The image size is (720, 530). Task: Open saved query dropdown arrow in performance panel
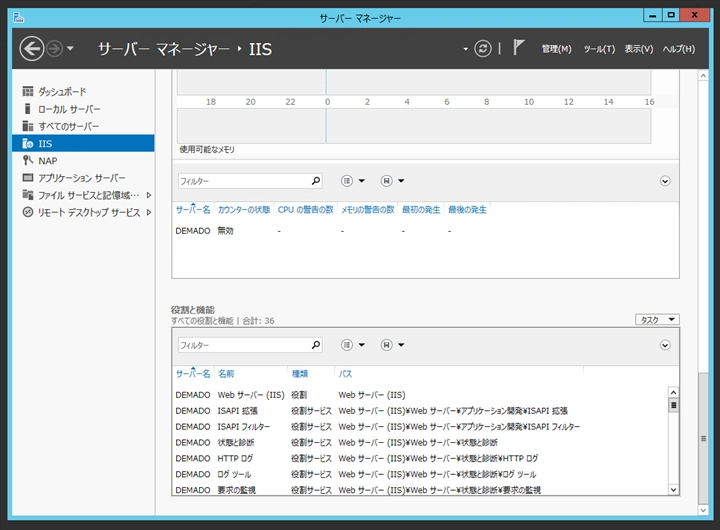coord(401,181)
